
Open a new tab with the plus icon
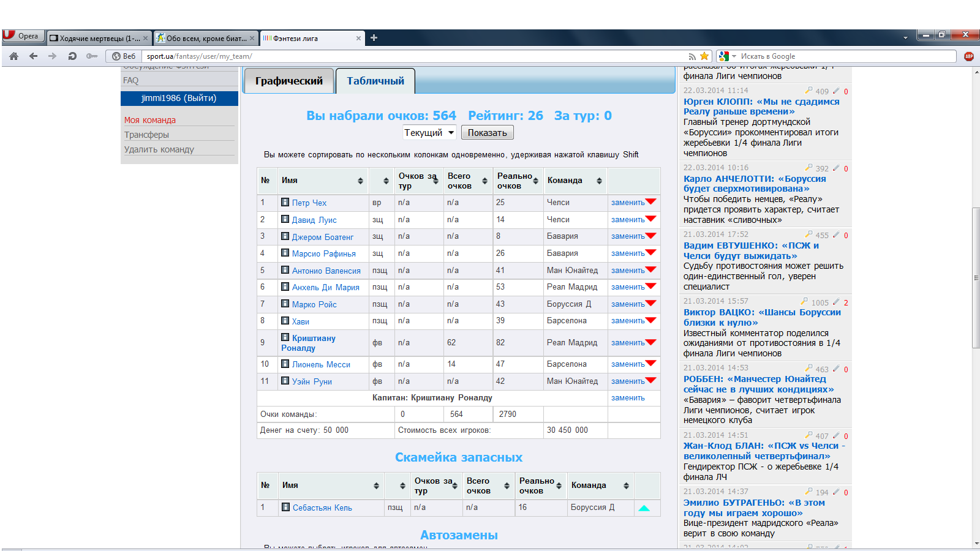coord(374,38)
